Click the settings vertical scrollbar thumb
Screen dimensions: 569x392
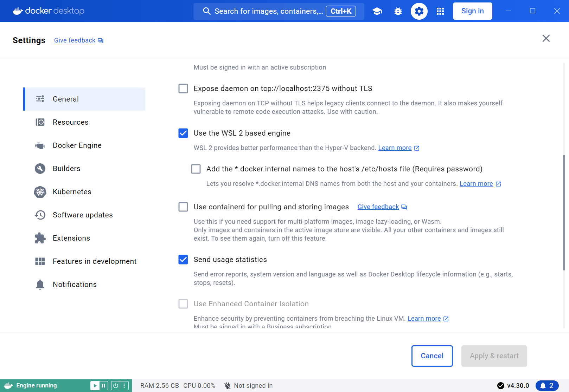(x=564, y=213)
